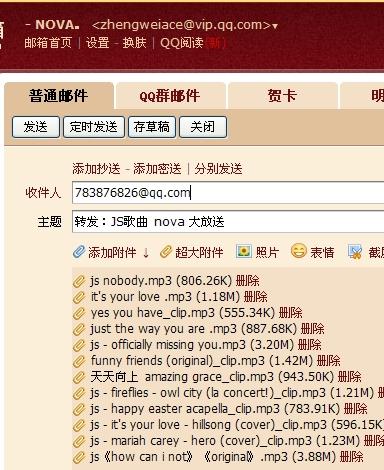Screen dimensions: 384x470
Task: Delete attachment js - happy easter acapella_clip.mp3
Action: click(x=355, y=409)
